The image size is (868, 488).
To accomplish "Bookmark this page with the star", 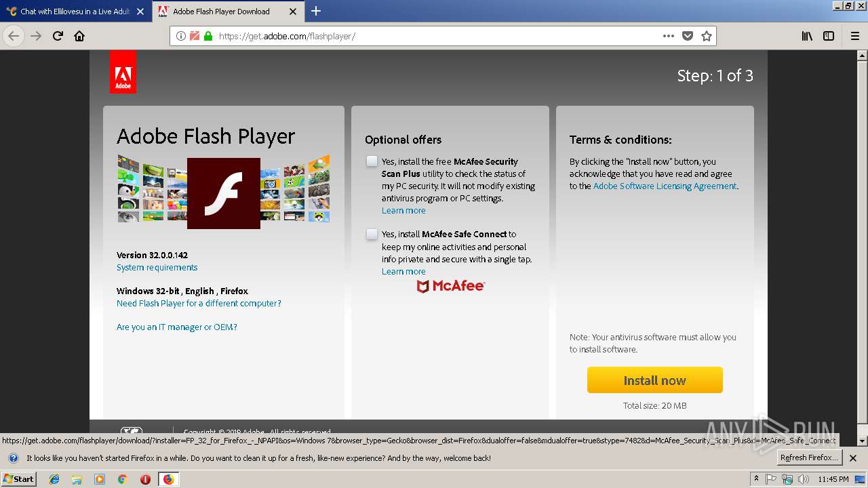I will [707, 36].
